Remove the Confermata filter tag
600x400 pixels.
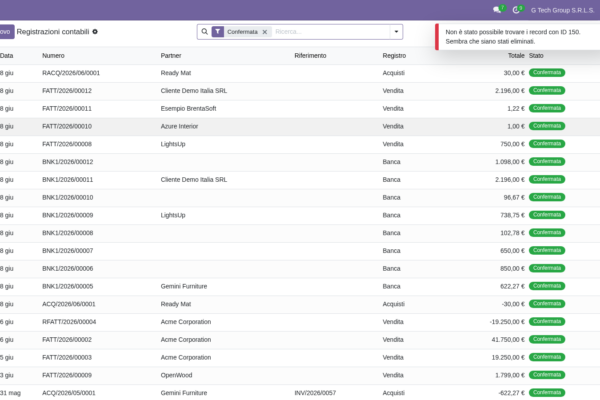click(265, 32)
